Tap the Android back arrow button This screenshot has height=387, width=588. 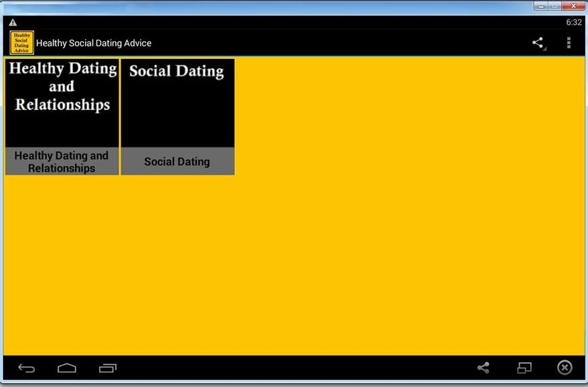tap(27, 369)
